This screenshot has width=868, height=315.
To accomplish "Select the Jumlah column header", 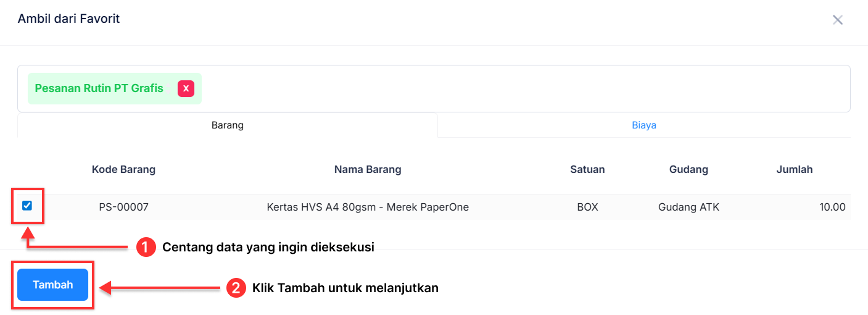I will point(795,169).
